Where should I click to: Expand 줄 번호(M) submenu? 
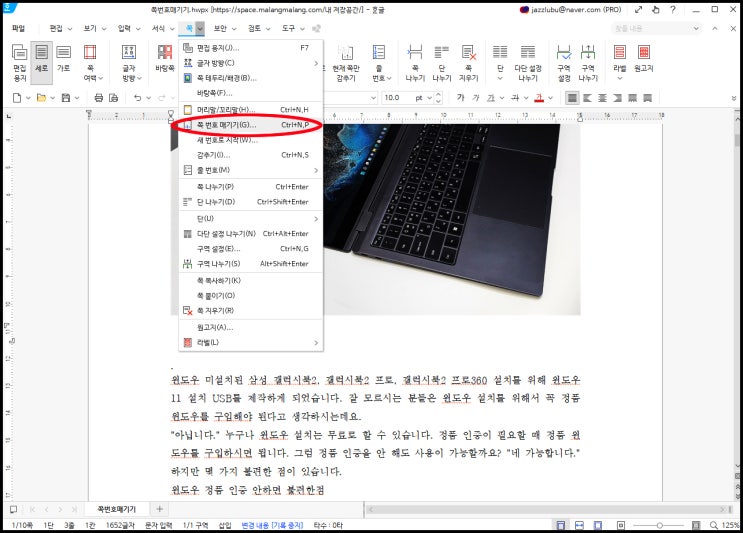(251, 170)
